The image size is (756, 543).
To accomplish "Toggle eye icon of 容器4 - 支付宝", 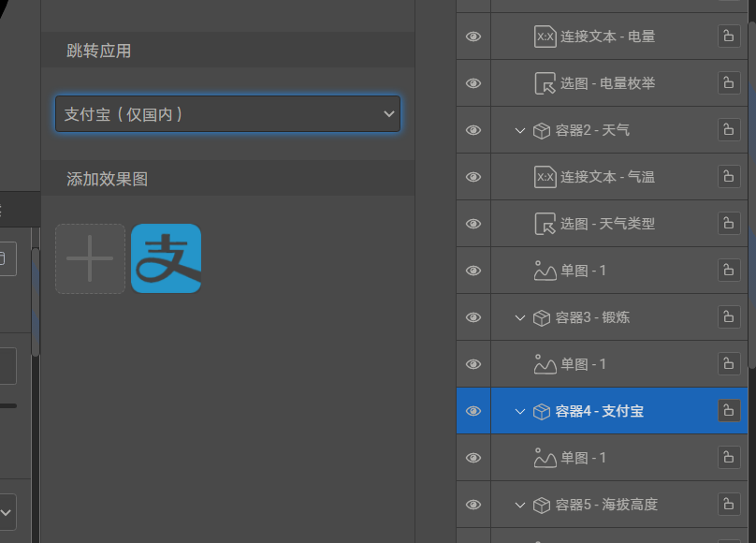I will [473, 411].
